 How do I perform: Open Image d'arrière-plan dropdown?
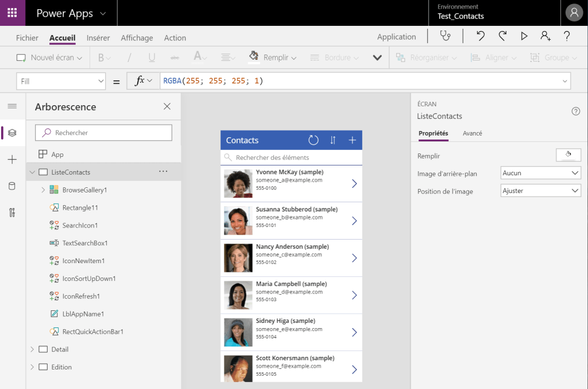(540, 173)
